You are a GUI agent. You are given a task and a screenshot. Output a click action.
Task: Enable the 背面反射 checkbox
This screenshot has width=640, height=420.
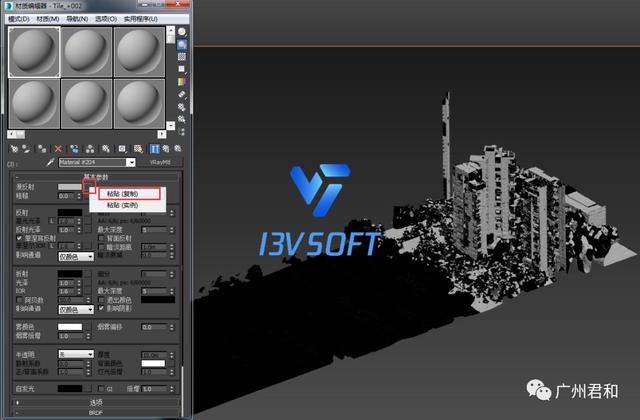coord(101,238)
